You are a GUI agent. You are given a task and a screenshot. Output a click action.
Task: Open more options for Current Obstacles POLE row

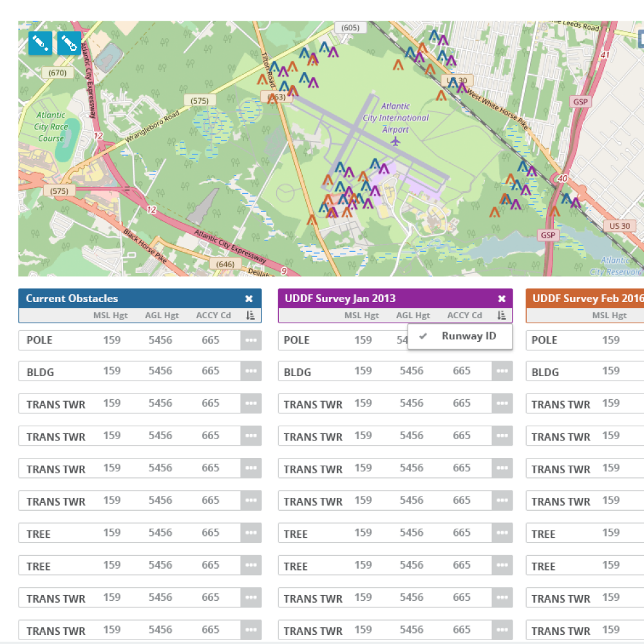point(251,341)
